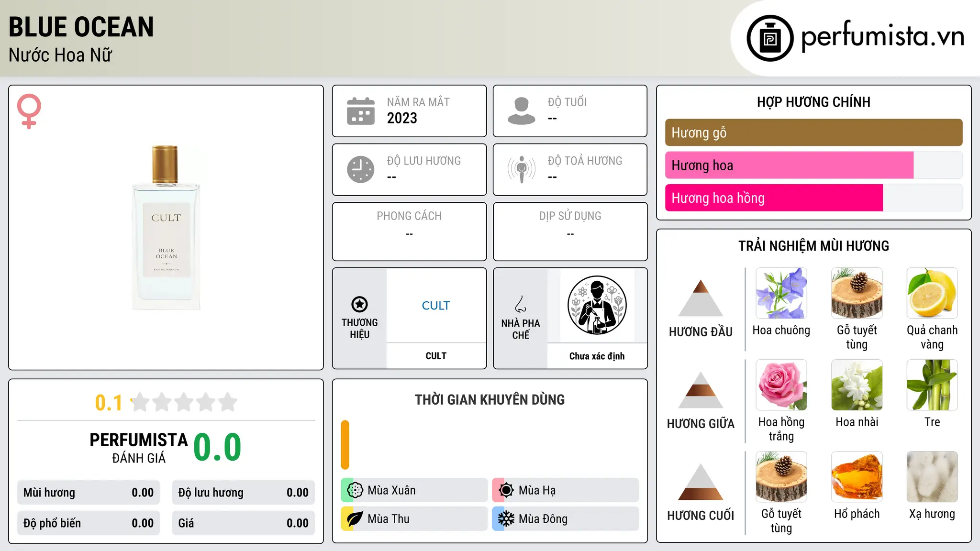Click the sillage icon beside Độ Toả Hương
980x551 pixels.
522,169
